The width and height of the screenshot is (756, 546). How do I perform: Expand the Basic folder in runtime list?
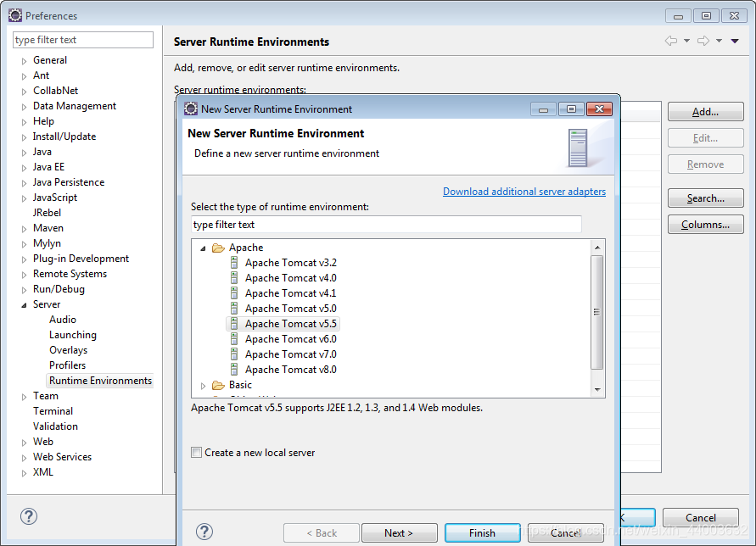[x=203, y=386]
